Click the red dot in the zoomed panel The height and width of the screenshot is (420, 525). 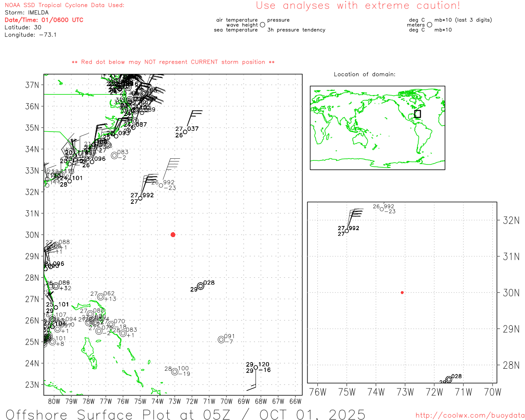click(402, 292)
